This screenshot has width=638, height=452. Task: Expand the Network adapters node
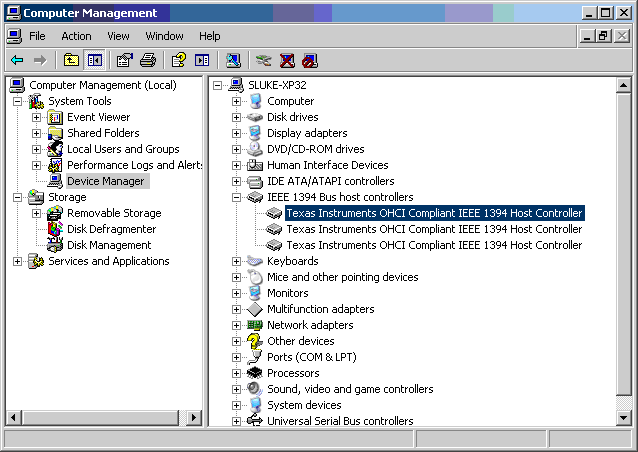pos(237,325)
